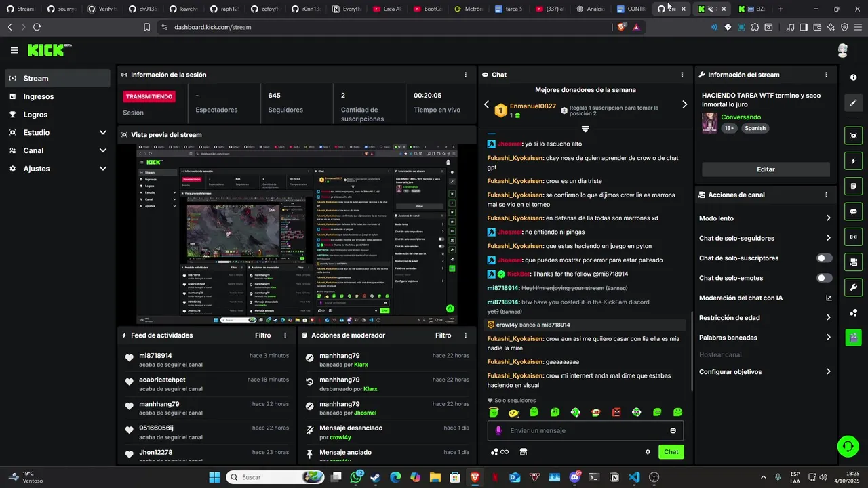Toggle the broadcast signal panel icon
Viewport: 868px width, 488px height.
coord(853,237)
